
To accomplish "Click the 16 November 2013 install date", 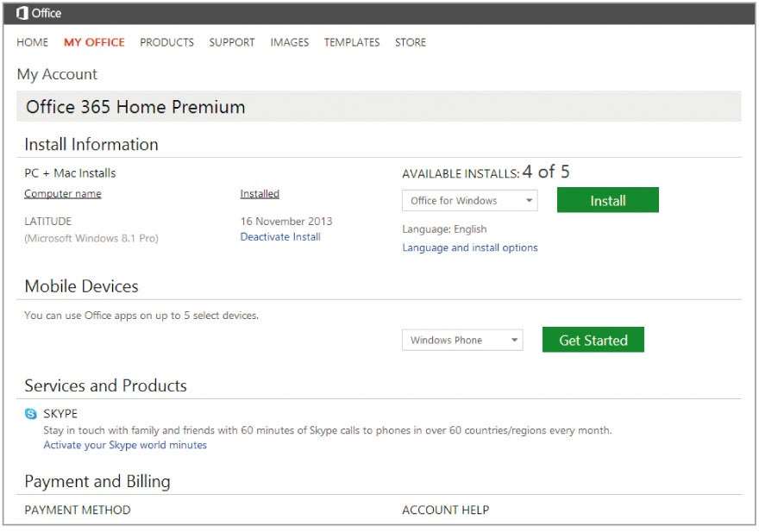I will pos(286,222).
